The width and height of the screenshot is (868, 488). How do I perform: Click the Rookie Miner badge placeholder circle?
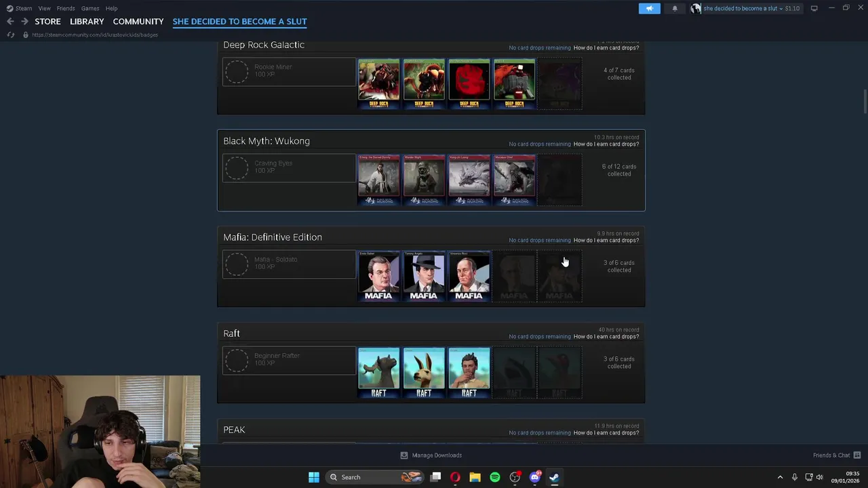[237, 72]
